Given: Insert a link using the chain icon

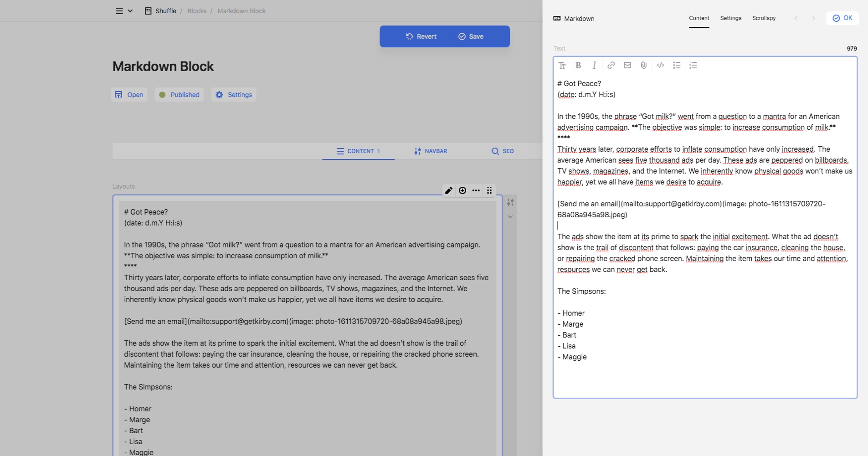Looking at the screenshot, I should 611,65.
